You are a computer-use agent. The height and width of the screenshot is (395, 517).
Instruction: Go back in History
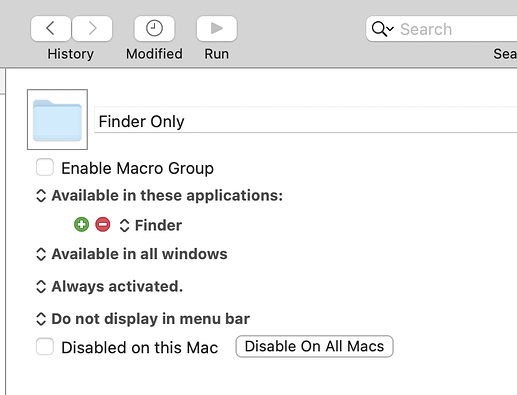(x=51, y=29)
